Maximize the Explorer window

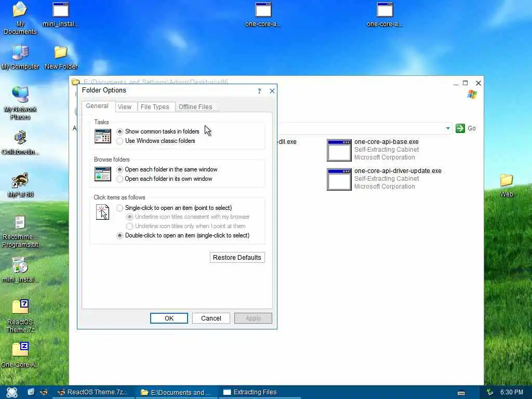[465, 83]
